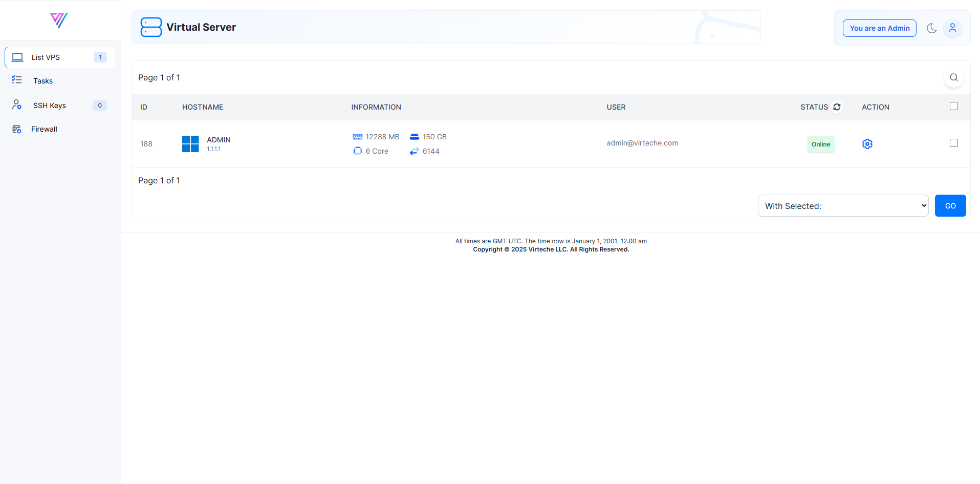Click the Online status badge

click(820, 144)
